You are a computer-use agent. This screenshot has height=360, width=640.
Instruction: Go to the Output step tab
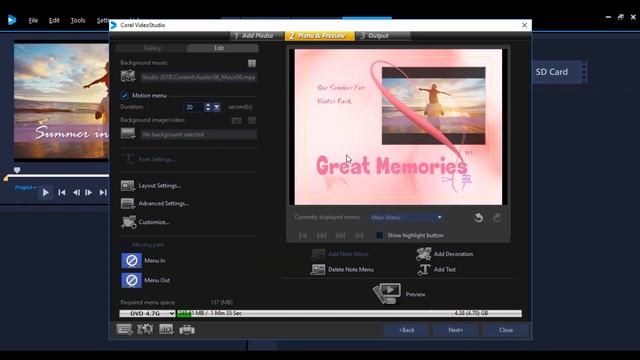coord(382,36)
